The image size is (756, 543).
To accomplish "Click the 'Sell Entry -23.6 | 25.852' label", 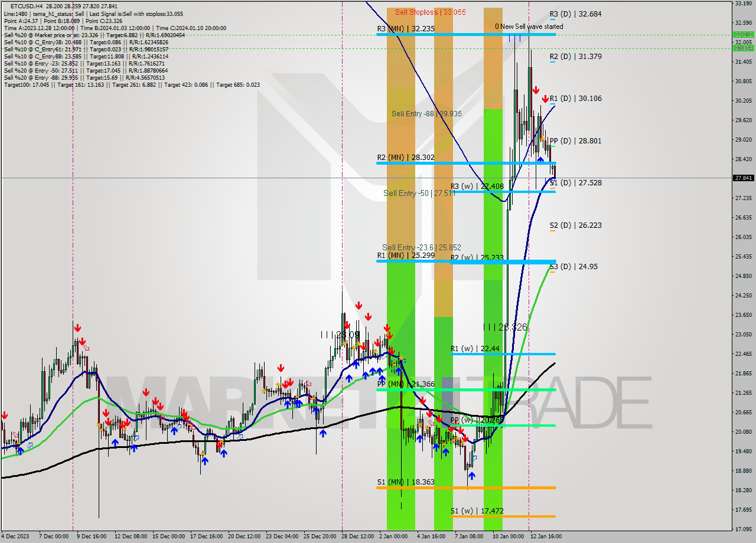I will click(422, 247).
